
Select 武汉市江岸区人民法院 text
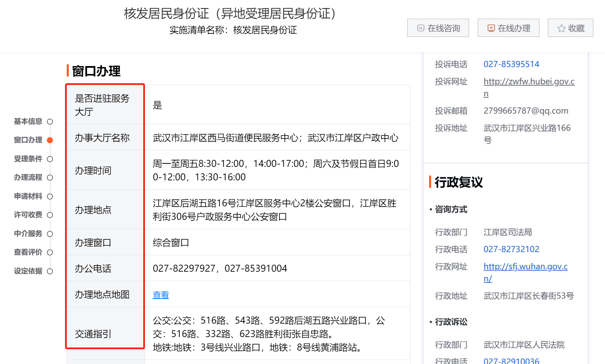pyautogui.click(x=524, y=345)
